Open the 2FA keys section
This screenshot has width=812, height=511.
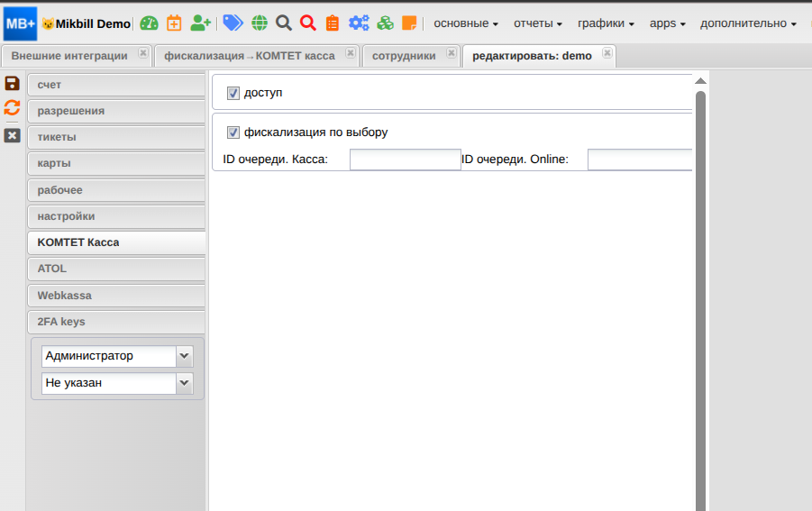(x=116, y=322)
